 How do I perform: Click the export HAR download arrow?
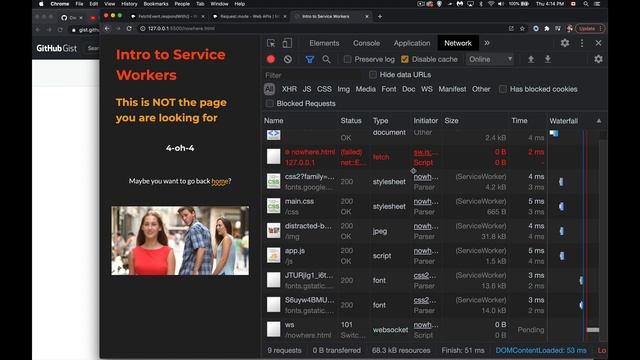tap(548, 59)
